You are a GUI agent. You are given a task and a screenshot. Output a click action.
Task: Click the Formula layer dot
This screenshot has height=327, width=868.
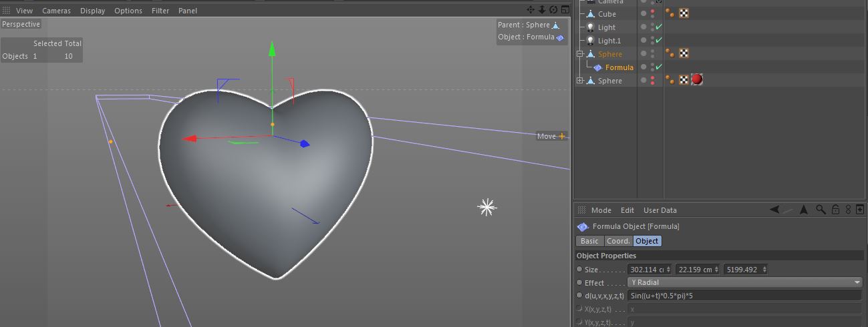pyautogui.click(x=643, y=67)
